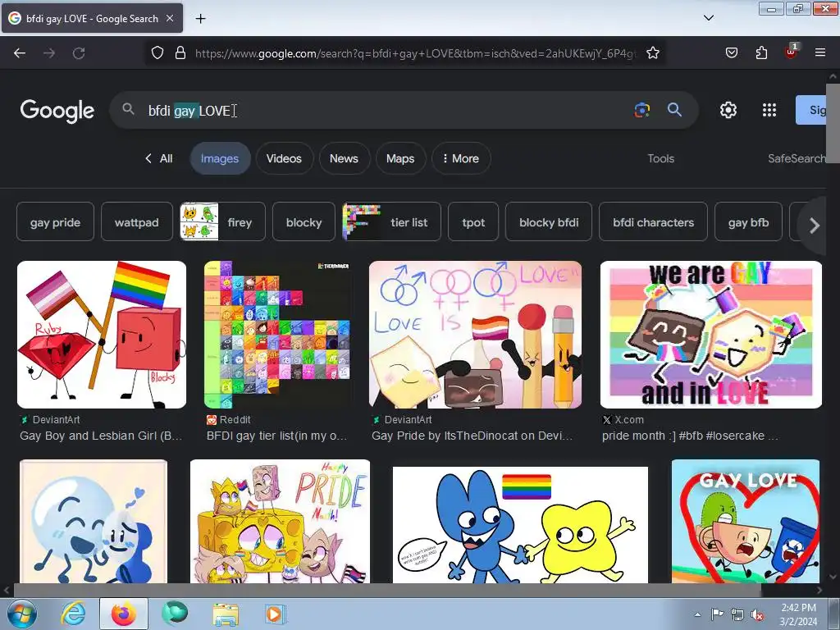Bookmark this page with the star icon

[x=652, y=52]
